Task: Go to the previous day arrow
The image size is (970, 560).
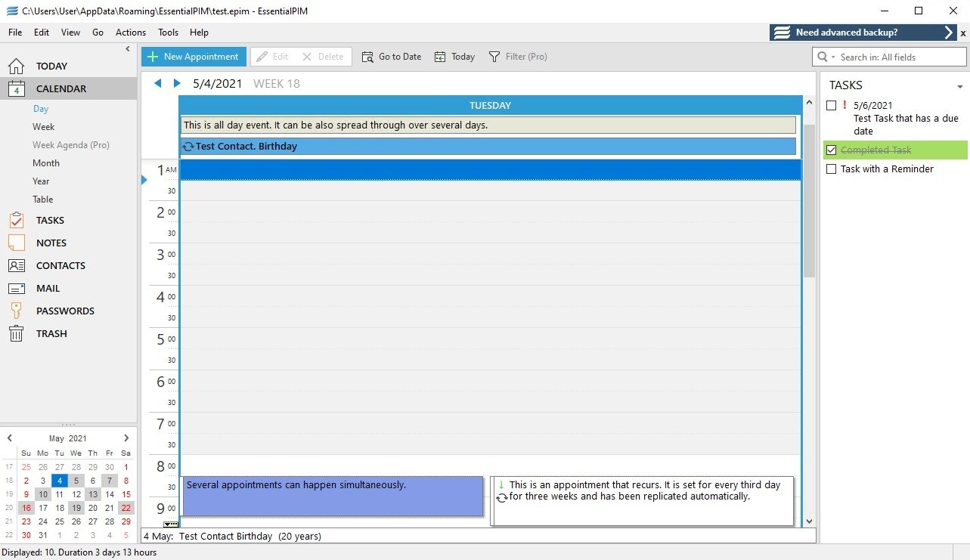Action: tap(158, 83)
